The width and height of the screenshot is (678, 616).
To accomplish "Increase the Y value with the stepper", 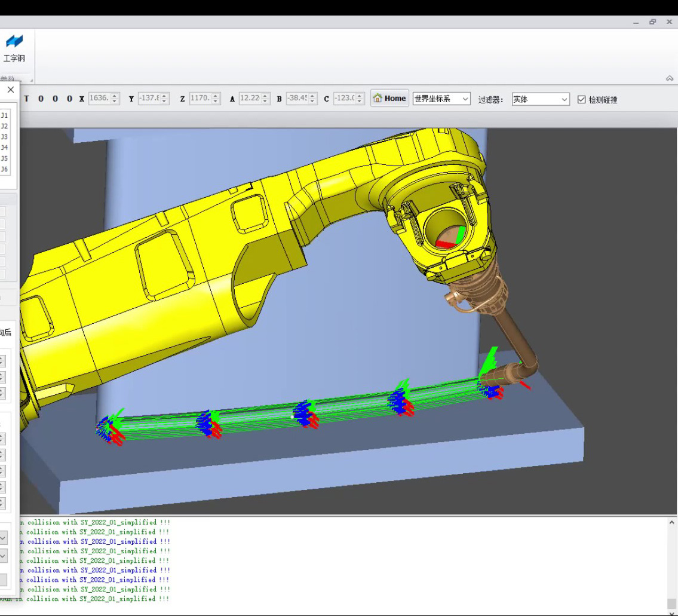I will [x=164, y=96].
